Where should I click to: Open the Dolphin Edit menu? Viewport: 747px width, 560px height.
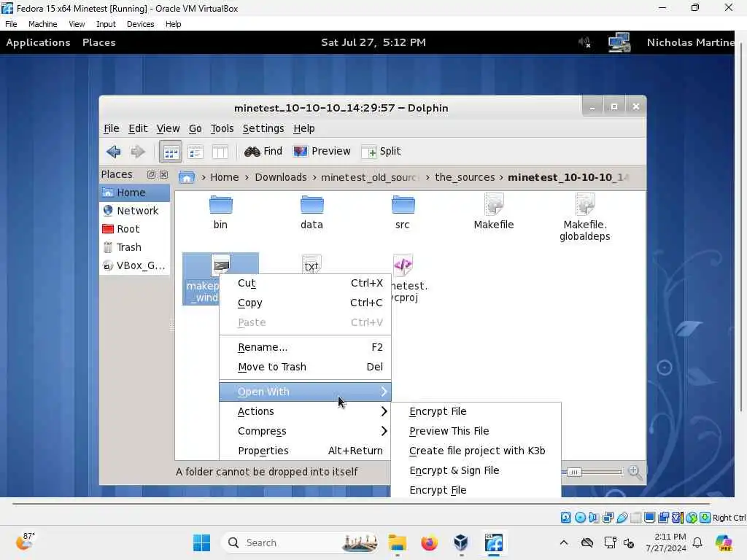pos(138,128)
